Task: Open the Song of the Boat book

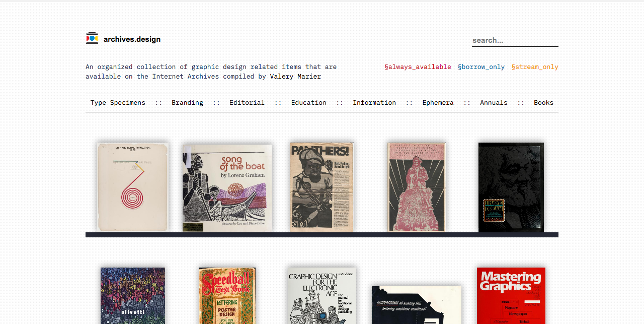Action: point(227,188)
